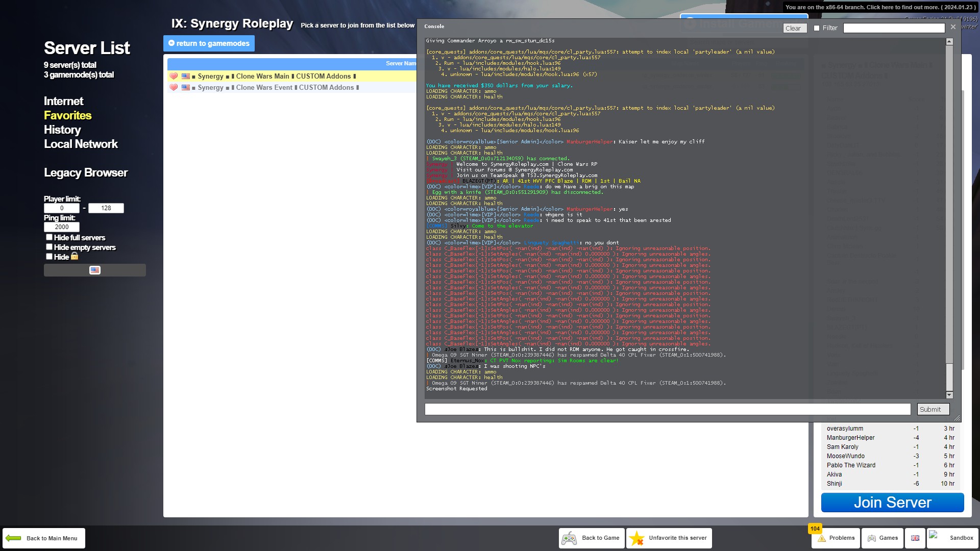Click the console scrollbar down arrow
Viewport: 980px width, 551px height.
click(x=949, y=395)
